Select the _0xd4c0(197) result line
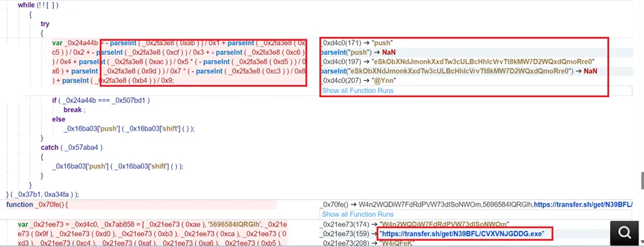This screenshot has height=247, width=644. (458, 62)
